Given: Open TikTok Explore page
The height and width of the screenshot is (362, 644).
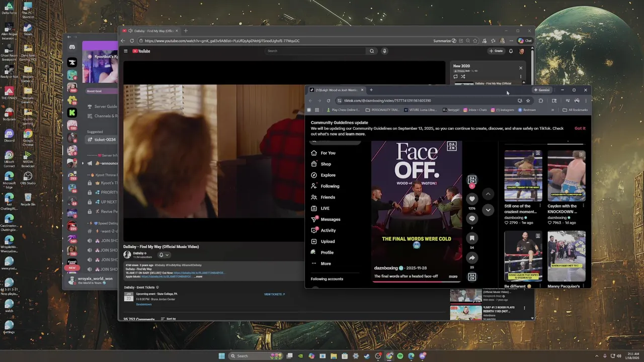Looking at the screenshot, I should pyautogui.click(x=323, y=175).
